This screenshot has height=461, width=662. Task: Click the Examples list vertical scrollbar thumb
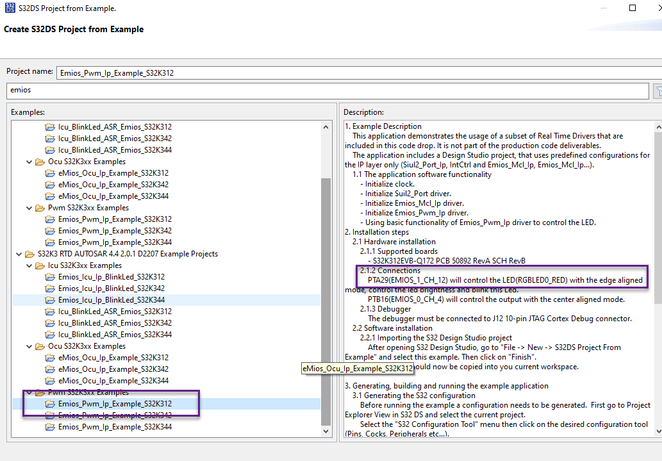(326, 302)
